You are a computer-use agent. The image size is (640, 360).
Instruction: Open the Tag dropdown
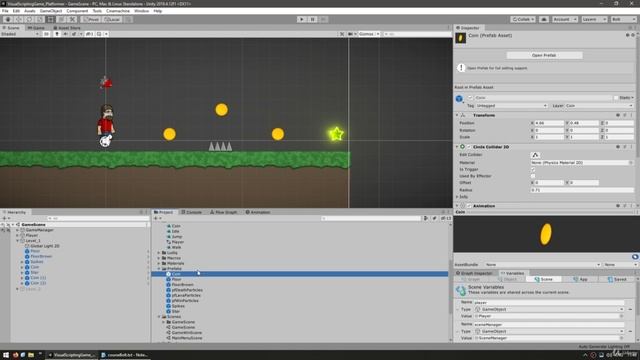tap(511, 106)
